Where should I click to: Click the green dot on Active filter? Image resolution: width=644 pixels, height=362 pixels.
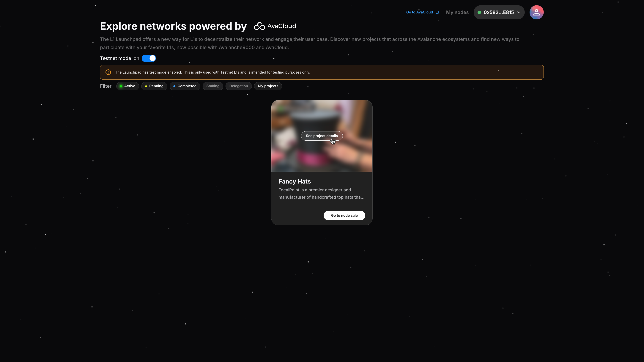click(121, 86)
